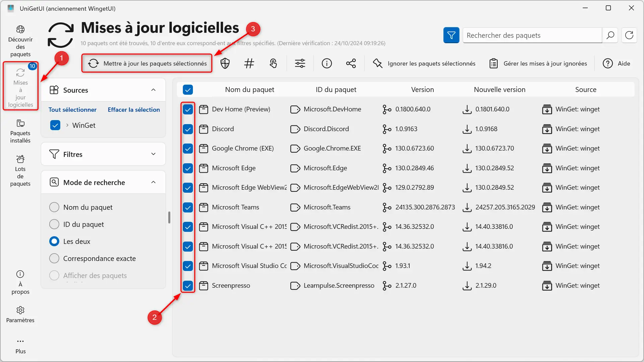Select the Les deux radio option
The width and height of the screenshot is (644, 362).
click(54, 241)
